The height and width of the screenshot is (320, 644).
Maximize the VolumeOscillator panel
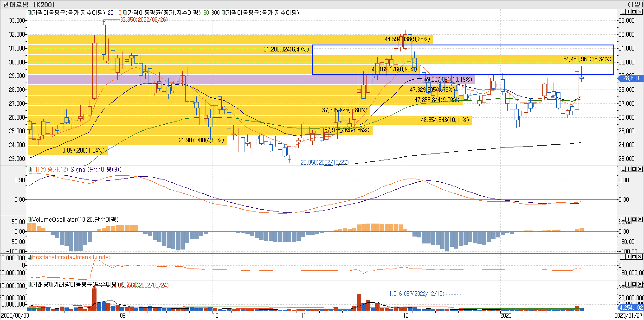(x=634, y=219)
